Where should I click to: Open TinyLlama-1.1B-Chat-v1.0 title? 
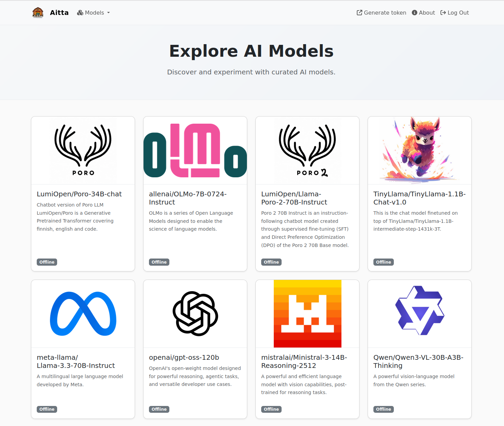pyautogui.click(x=420, y=198)
